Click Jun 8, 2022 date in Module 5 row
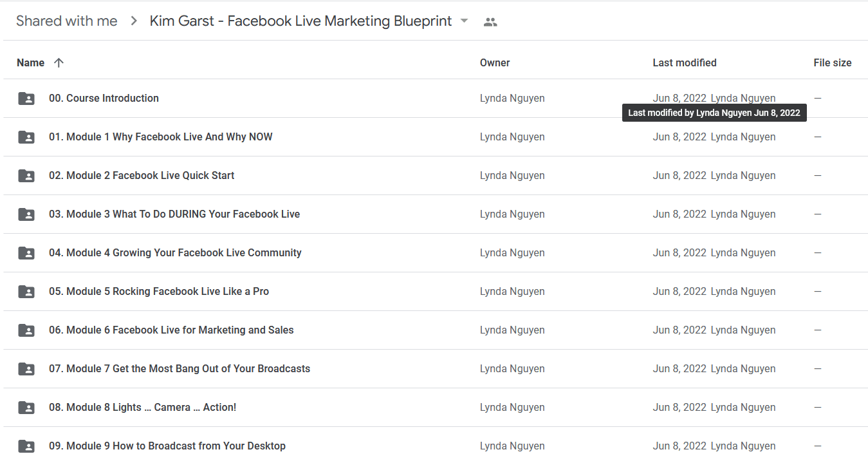Screen dimensions: 868x463 tap(679, 291)
